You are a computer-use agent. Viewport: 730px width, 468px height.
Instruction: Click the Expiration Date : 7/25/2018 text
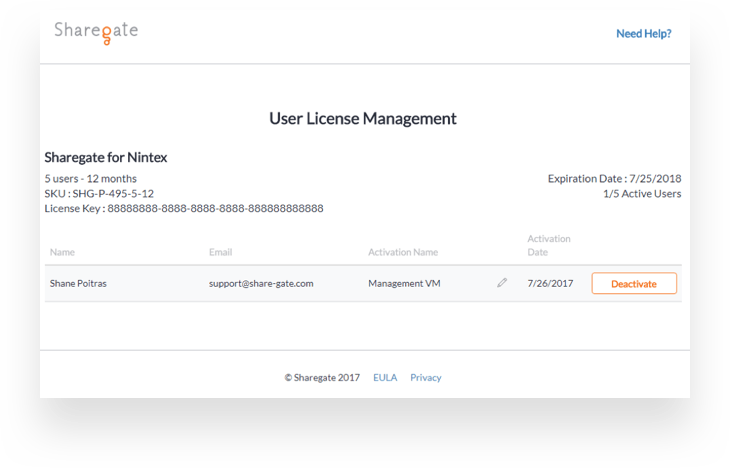(x=615, y=179)
